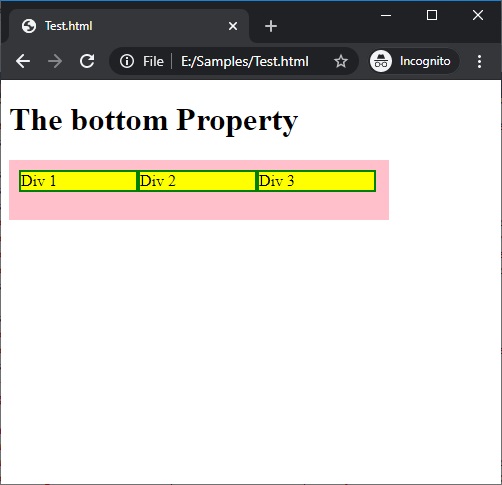Open a new tab with plus button
The width and height of the screenshot is (502, 485).
point(271,26)
